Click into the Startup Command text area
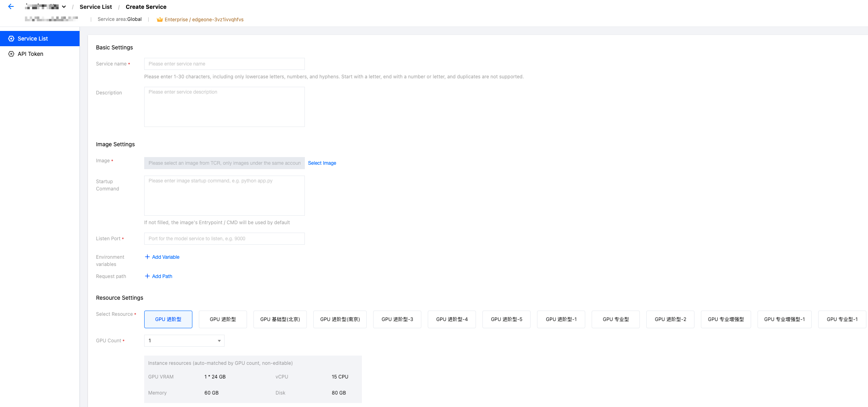 (225, 196)
